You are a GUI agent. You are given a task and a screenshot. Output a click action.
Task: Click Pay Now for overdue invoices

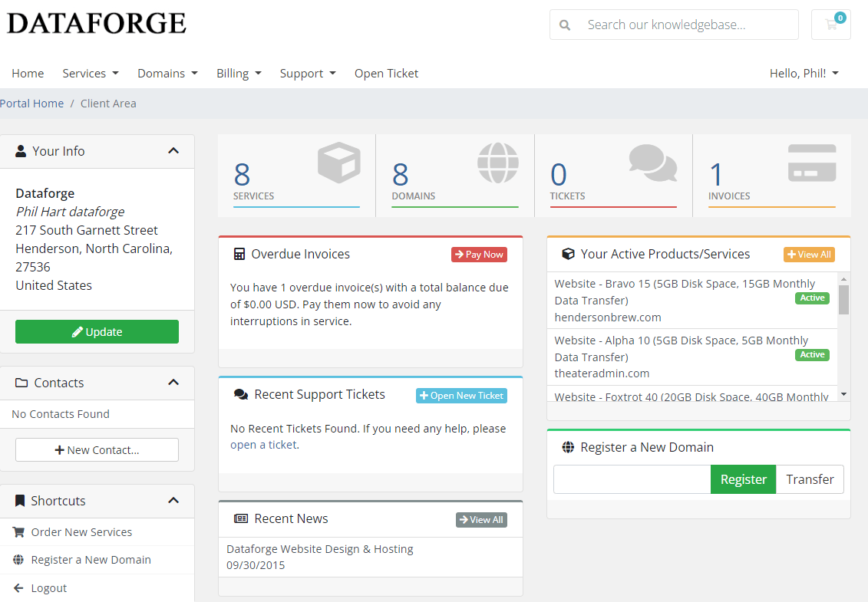(479, 255)
